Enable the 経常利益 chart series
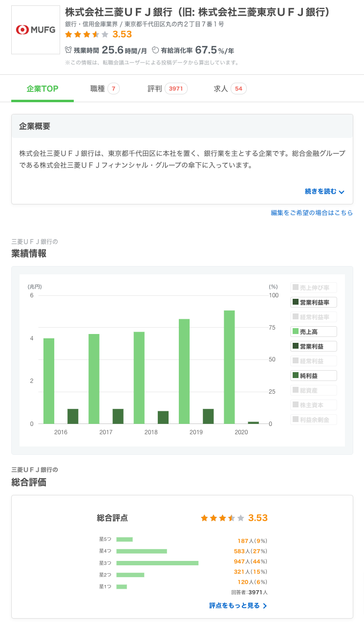This screenshot has width=364, height=624. [x=314, y=361]
